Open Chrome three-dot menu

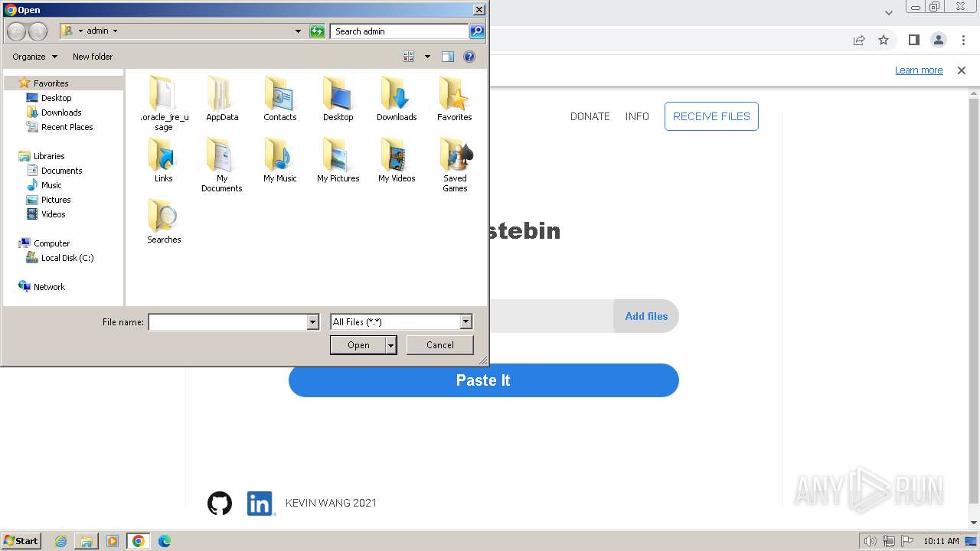coord(962,40)
